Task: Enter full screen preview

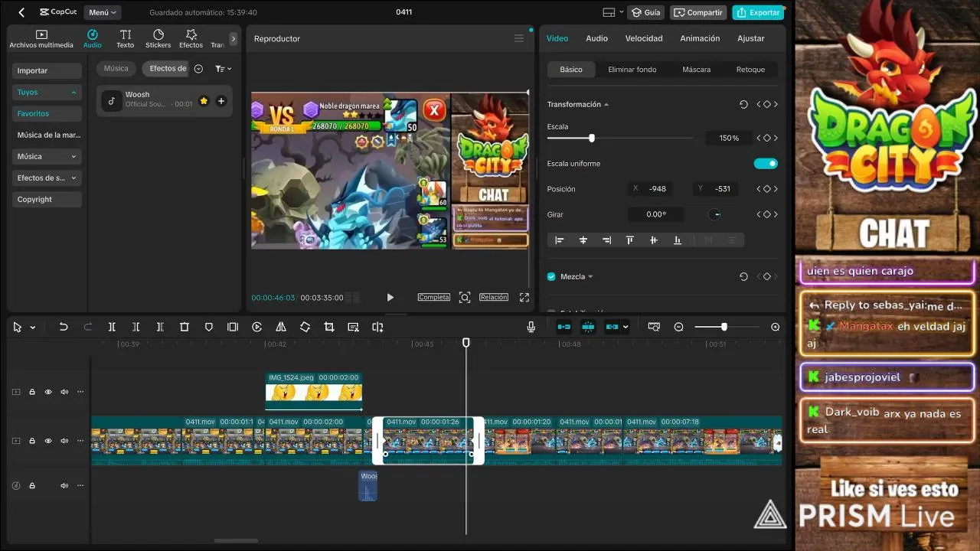Action: [524, 297]
